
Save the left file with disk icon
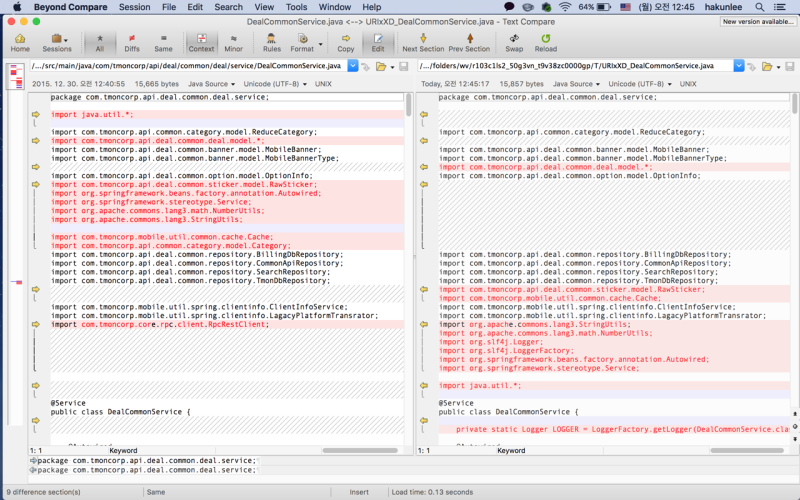pos(404,66)
